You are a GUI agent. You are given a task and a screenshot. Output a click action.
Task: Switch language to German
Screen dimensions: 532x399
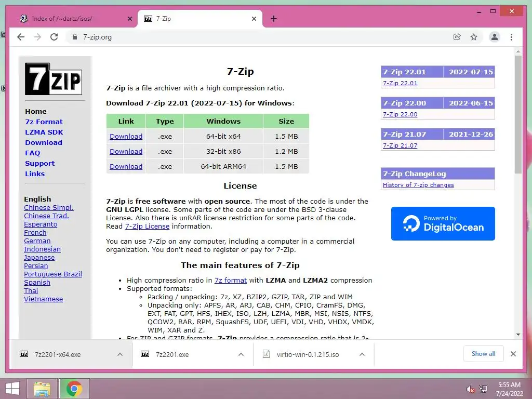(x=37, y=241)
